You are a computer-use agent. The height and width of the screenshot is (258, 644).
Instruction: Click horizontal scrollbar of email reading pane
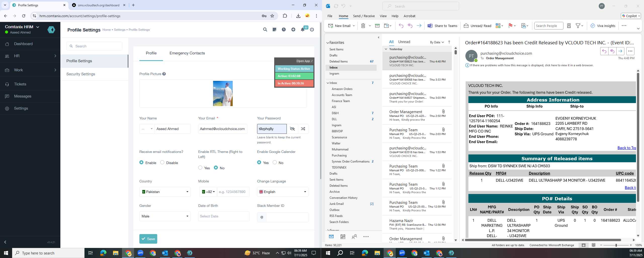point(543,240)
